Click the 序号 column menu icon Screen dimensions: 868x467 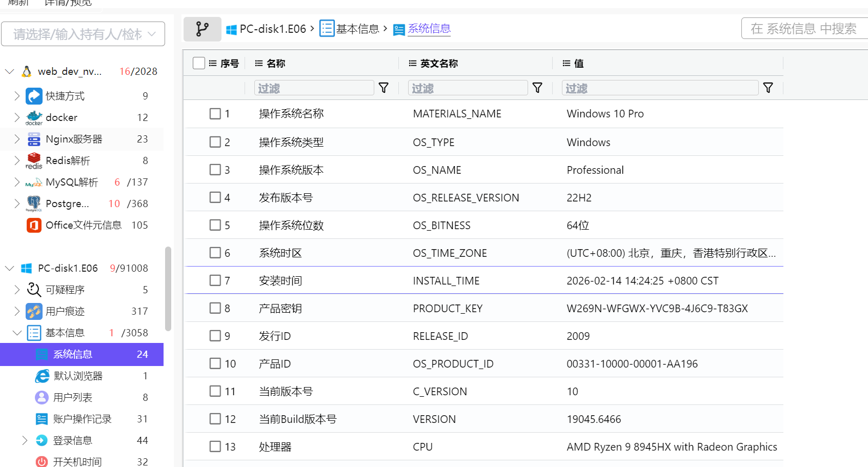tap(213, 63)
